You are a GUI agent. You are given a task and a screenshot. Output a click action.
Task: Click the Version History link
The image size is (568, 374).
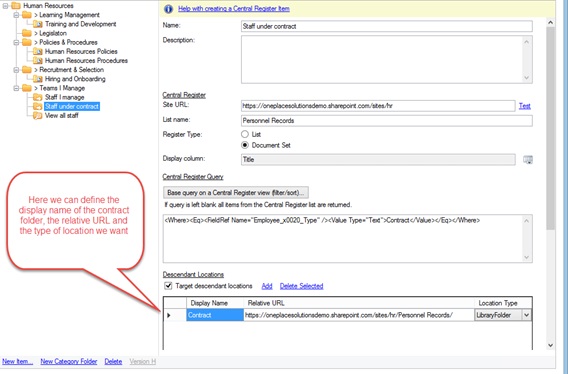(143, 362)
